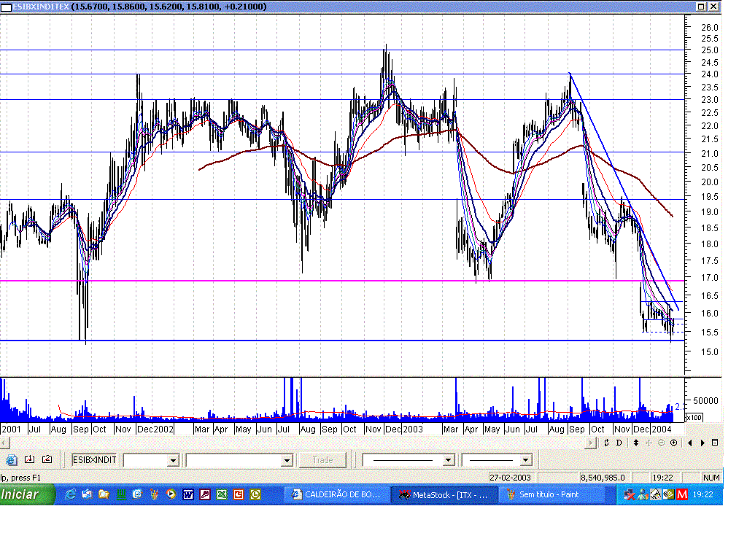
Task: Click the e-document quick launch icon
Action: (137, 495)
